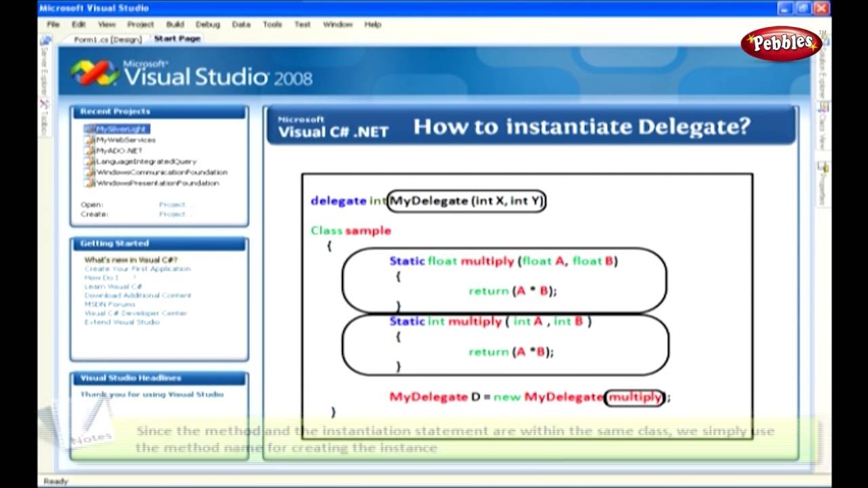This screenshot has width=868, height=488.
Task: Click Thank you for using Visual Studio headline
Action: (x=152, y=394)
